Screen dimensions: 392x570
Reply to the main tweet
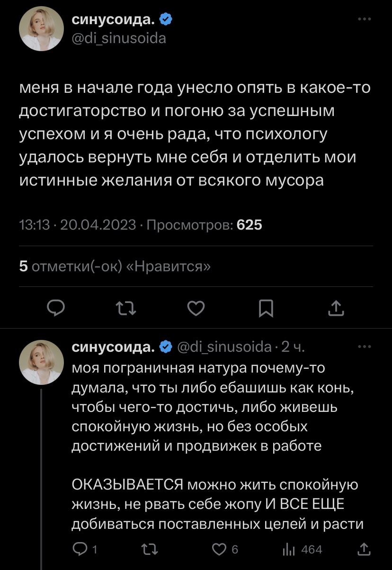[x=56, y=309]
